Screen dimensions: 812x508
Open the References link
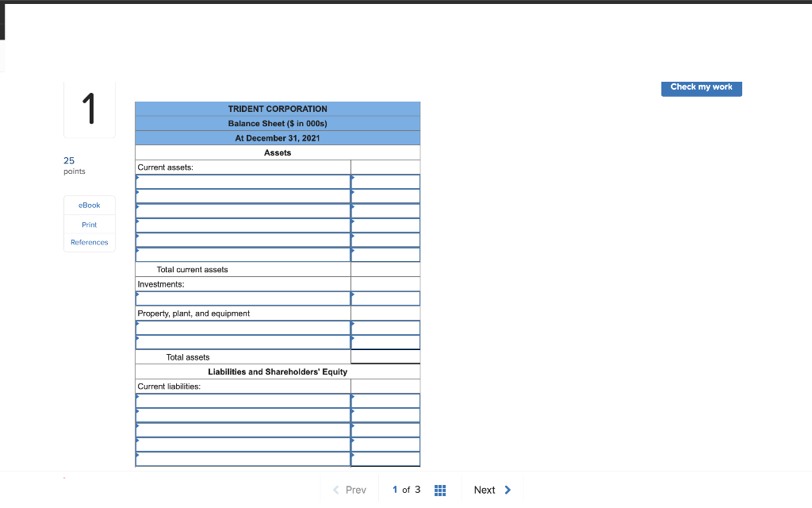pyautogui.click(x=89, y=242)
